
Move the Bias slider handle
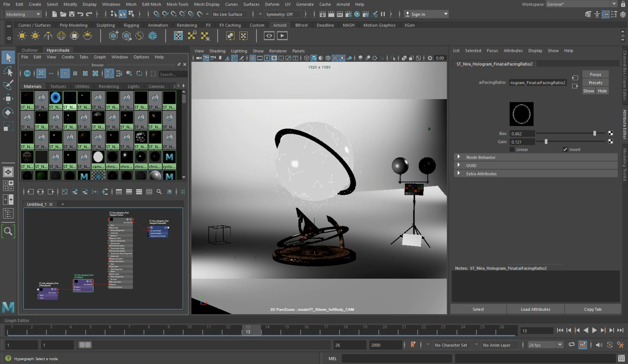click(x=595, y=133)
